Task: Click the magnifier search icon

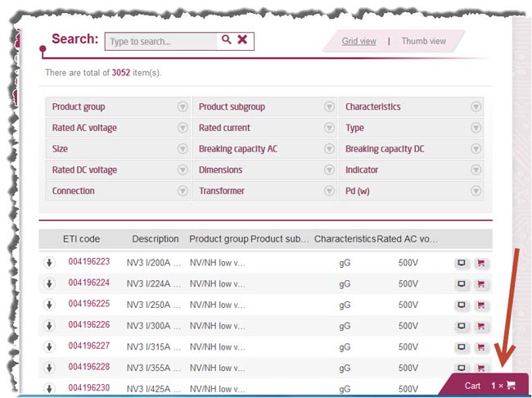Action: point(226,40)
